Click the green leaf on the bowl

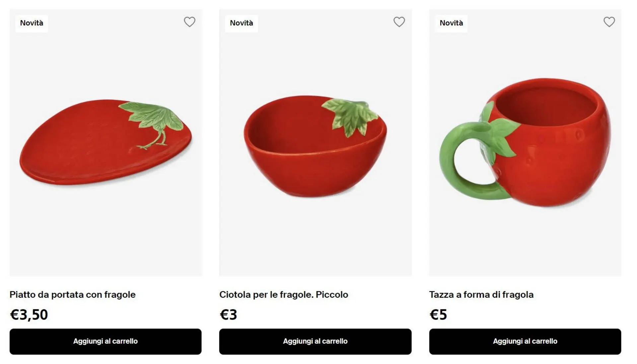pyautogui.click(x=350, y=117)
